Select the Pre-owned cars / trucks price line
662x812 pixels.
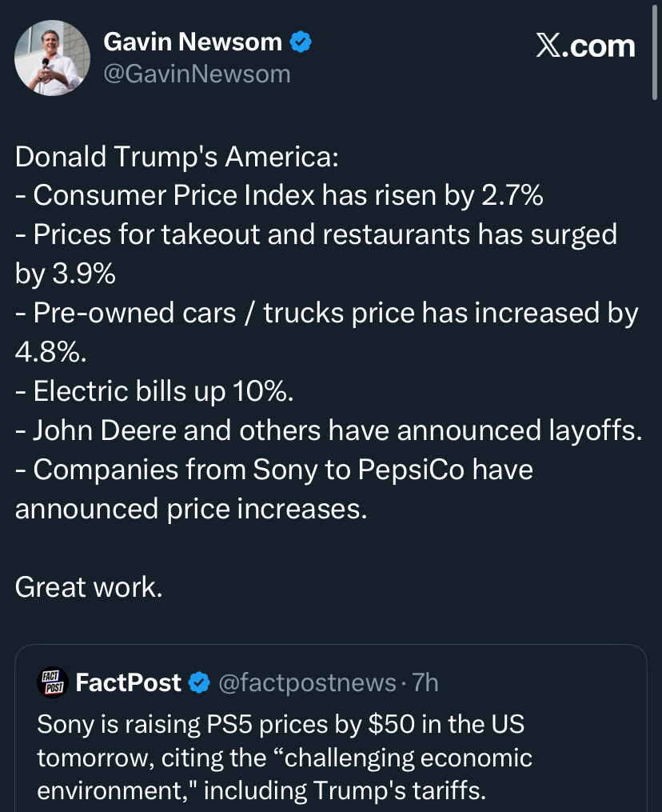(327, 314)
